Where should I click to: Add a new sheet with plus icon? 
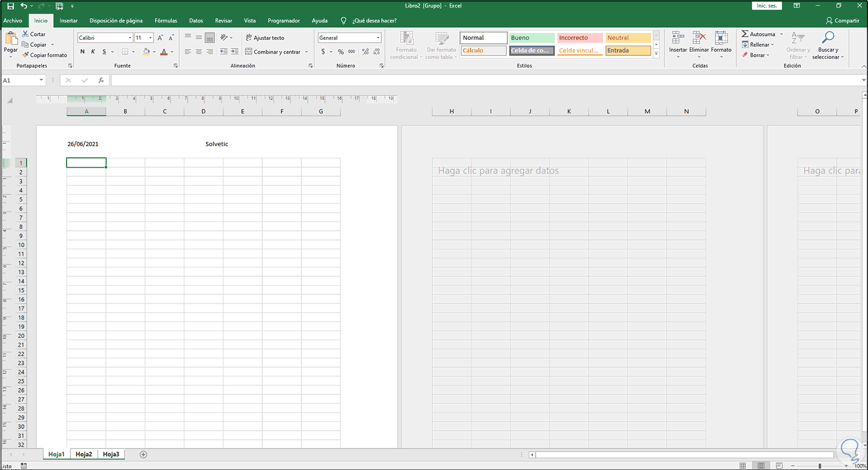(144, 454)
